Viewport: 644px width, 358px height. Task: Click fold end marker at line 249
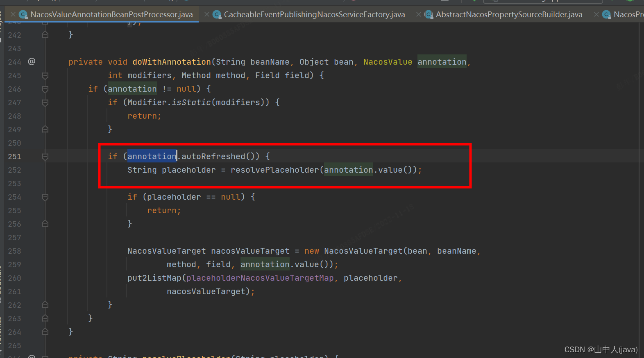pyautogui.click(x=45, y=129)
